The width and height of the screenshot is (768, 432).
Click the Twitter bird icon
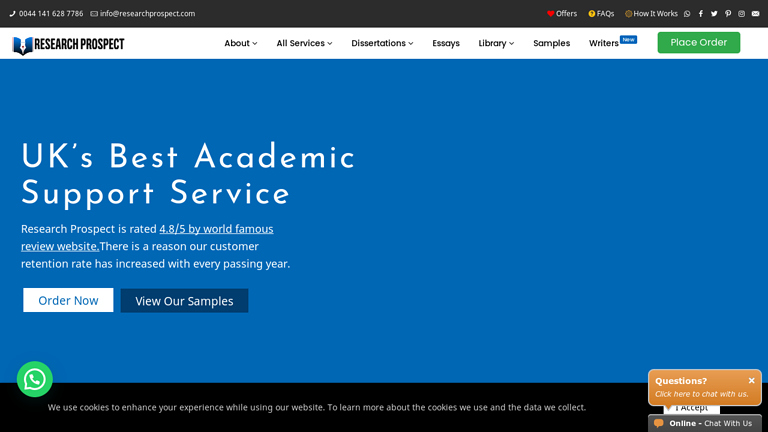click(x=714, y=14)
